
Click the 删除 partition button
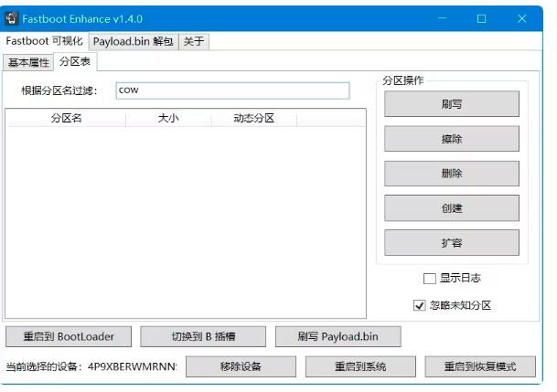coord(452,174)
